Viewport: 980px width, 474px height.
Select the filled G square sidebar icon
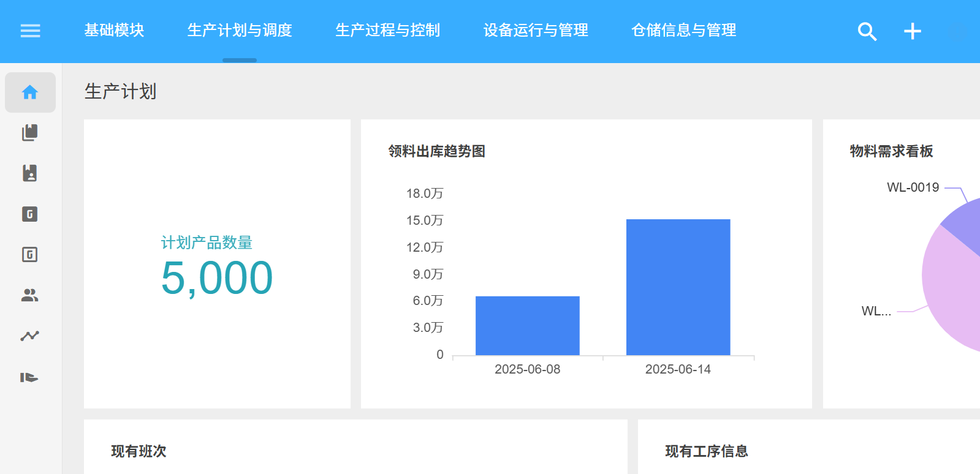pyautogui.click(x=30, y=214)
